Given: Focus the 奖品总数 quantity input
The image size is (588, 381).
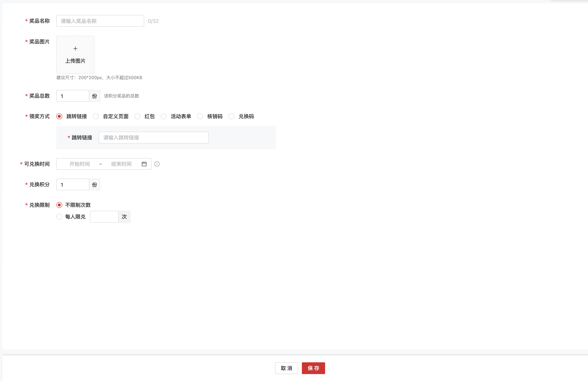Looking at the screenshot, I should point(73,96).
